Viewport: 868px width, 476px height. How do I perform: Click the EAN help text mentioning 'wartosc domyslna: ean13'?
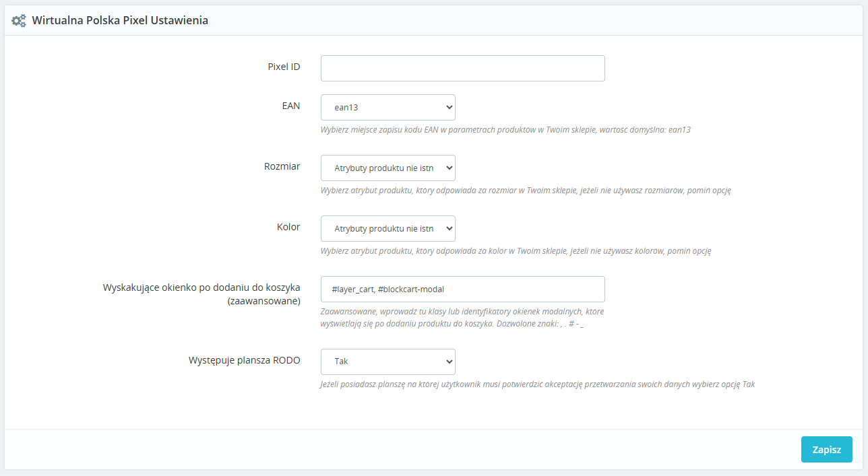(506, 129)
